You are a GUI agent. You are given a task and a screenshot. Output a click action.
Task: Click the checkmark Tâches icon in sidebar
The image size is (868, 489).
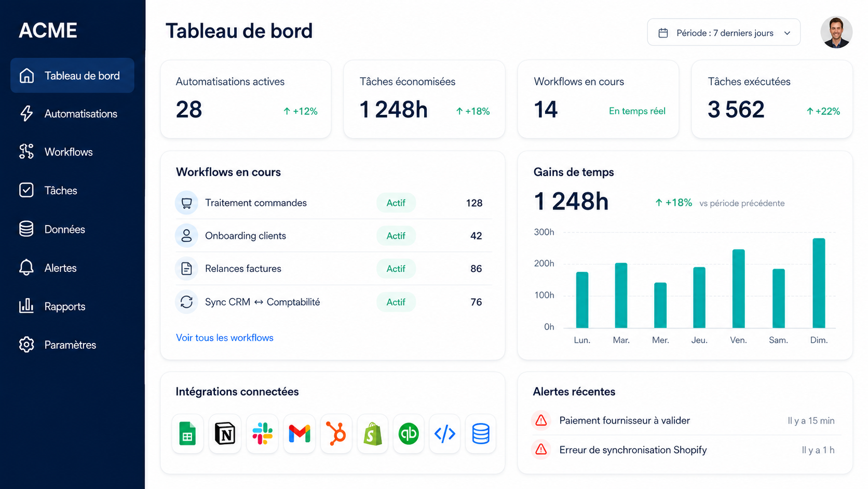click(26, 190)
